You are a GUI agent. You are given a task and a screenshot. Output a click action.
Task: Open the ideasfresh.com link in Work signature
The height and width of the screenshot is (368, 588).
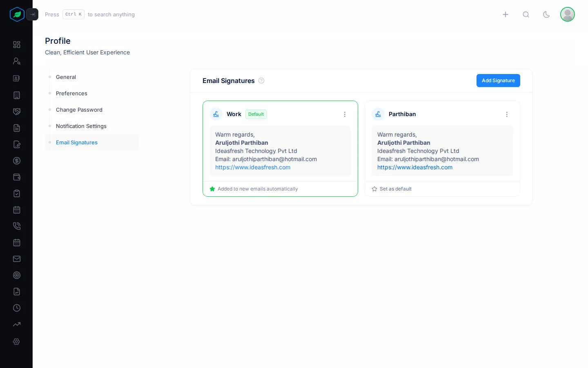click(x=253, y=167)
